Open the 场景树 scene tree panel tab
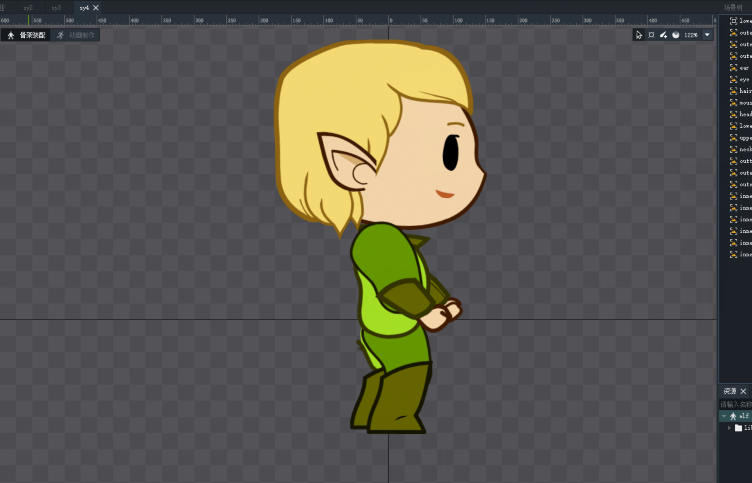The image size is (752, 483). coord(734,7)
